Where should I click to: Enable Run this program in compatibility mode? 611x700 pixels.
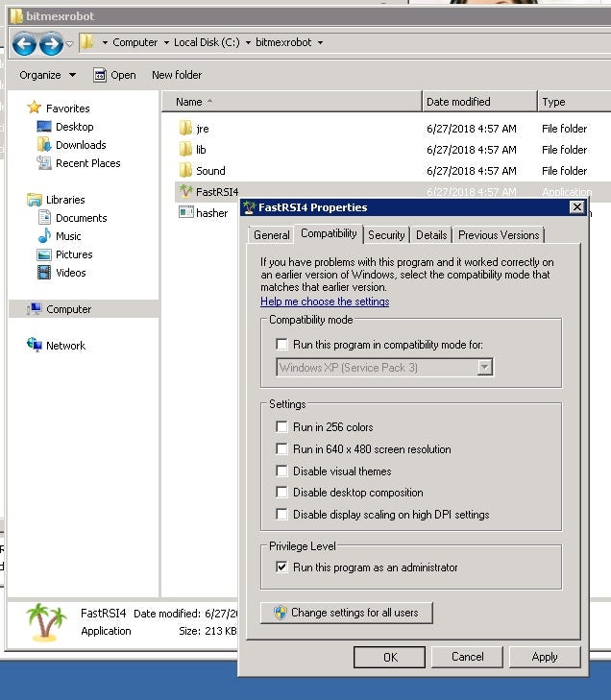(281, 344)
